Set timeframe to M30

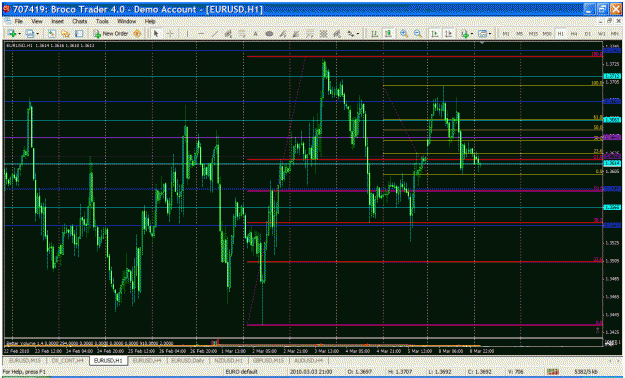tap(547, 34)
